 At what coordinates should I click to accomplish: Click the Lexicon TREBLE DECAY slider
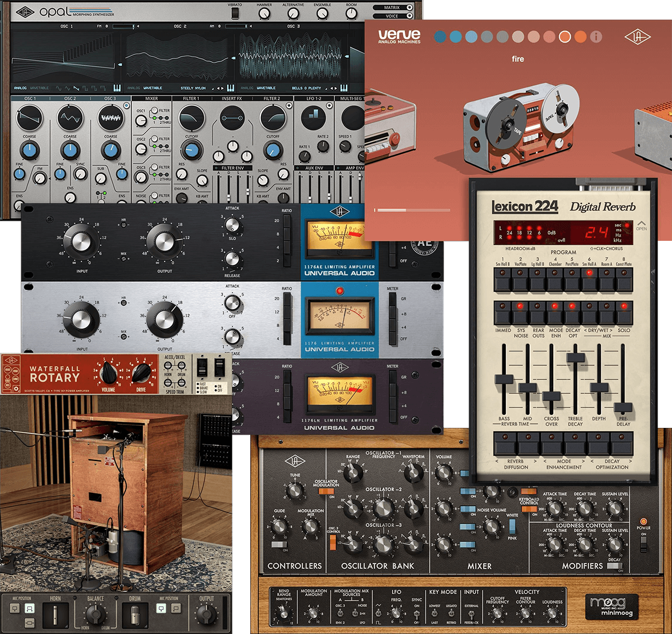pos(576,358)
